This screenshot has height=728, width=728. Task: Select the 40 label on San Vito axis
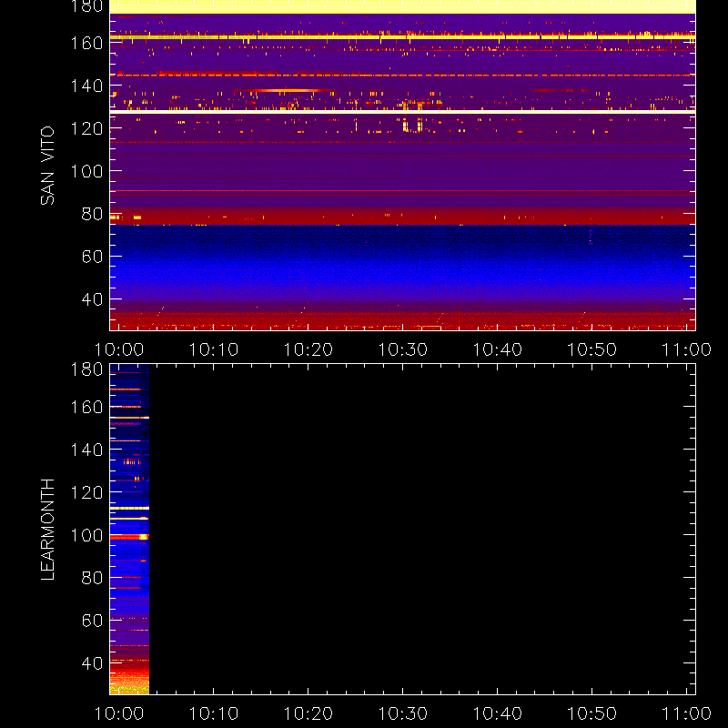[92, 299]
